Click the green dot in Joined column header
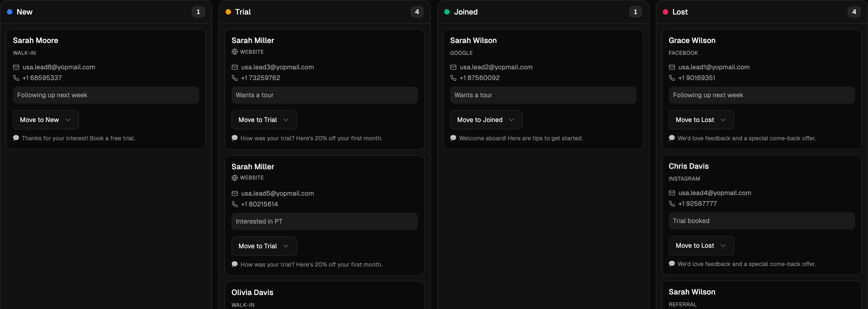This screenshot has width=868, height=309. (447, 12)
